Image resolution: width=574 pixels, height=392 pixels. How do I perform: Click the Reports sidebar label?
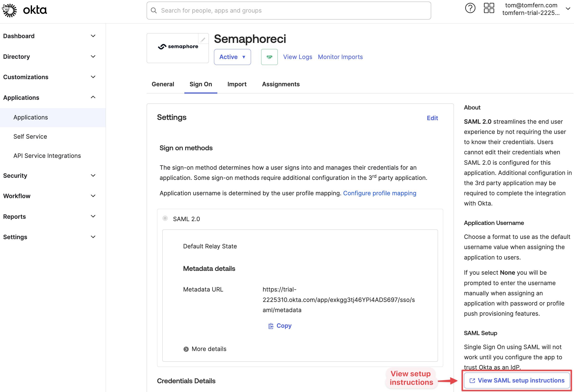click(x=14, y=217)
